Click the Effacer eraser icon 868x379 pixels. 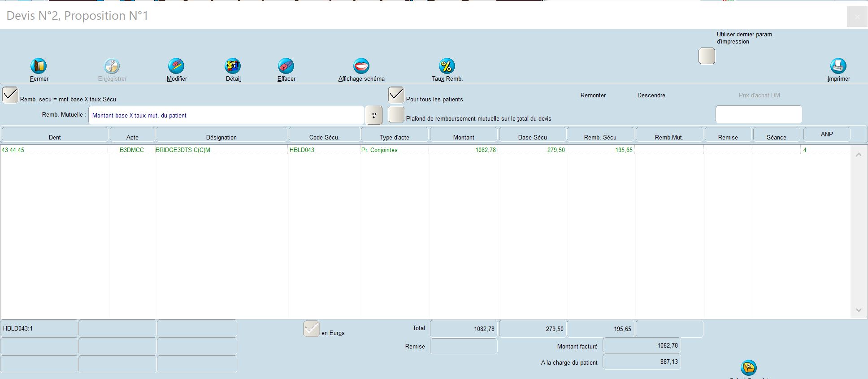(x=286, y=66)
